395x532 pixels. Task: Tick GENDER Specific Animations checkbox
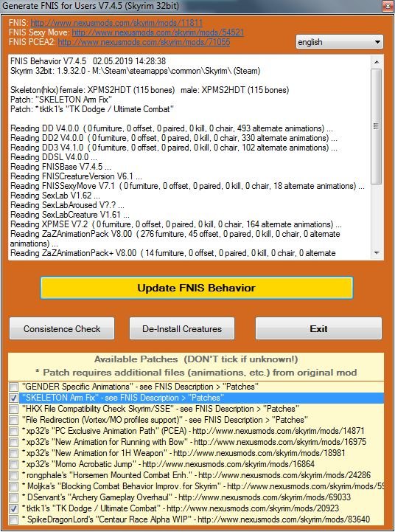pos(14,387)
